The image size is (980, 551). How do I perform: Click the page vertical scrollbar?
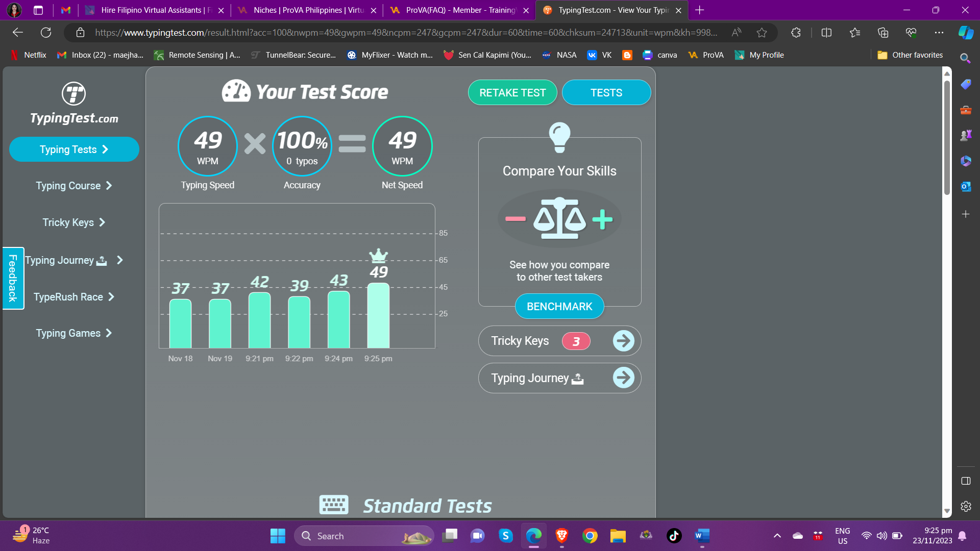click(x=947, y=138)
